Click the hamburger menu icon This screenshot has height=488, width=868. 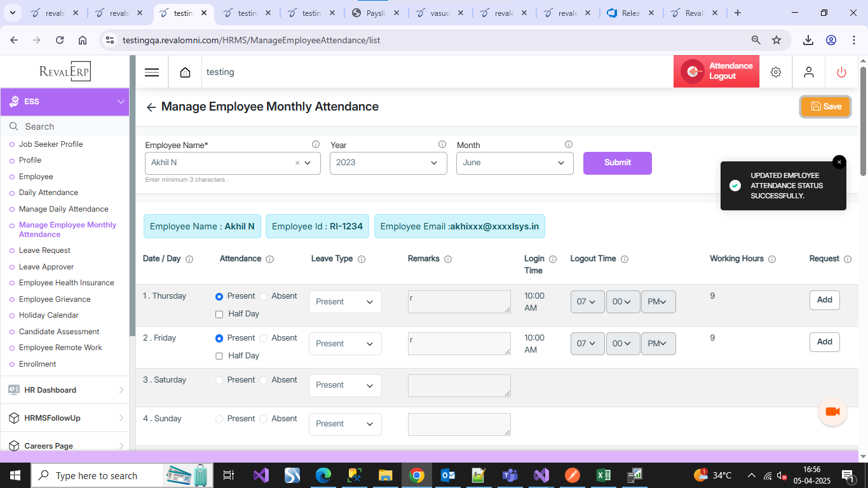152,72
